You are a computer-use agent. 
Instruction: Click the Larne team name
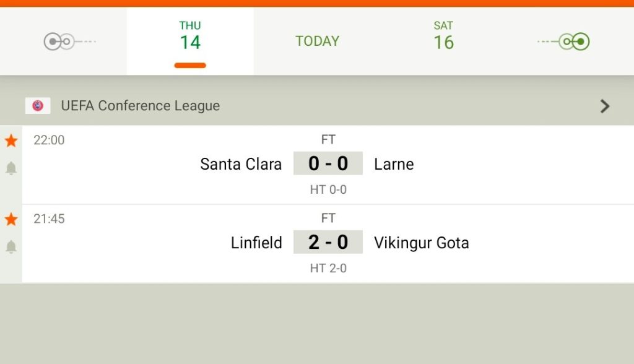[394, 164]
